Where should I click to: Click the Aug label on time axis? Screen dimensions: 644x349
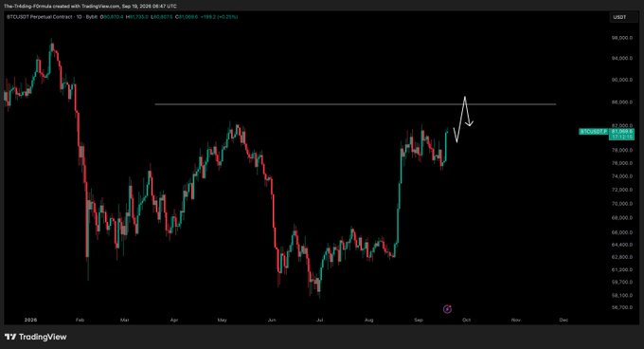[x=368, y=320]
